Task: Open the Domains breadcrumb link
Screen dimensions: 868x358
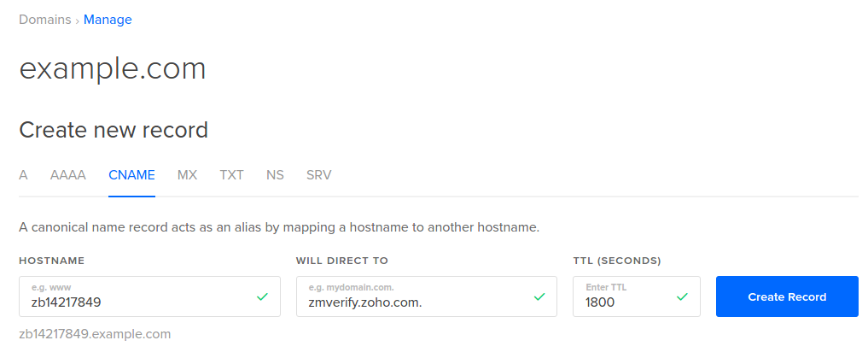Action: pos(45,19)
